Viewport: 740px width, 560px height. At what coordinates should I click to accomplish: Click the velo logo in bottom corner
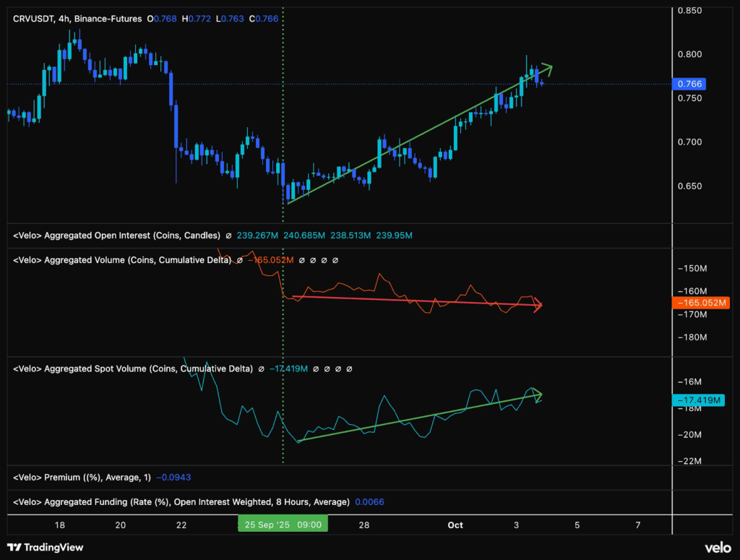click(x=718, y=547)
